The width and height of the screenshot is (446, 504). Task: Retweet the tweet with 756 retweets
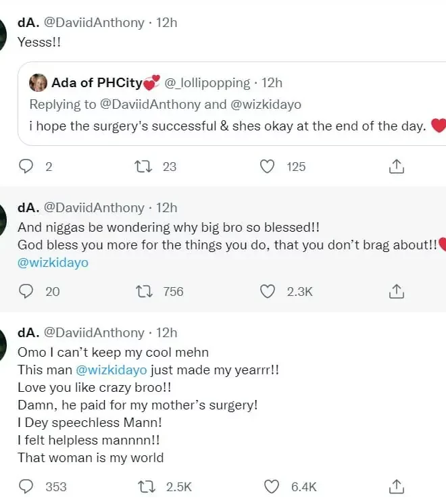click(x=143, y=291)
